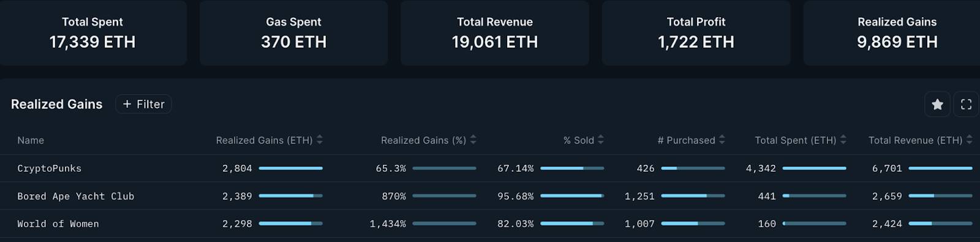Sort by Total Spent (ETH) arrows
This screenshot has height=242, width=980.
click(x=843, y=140)
